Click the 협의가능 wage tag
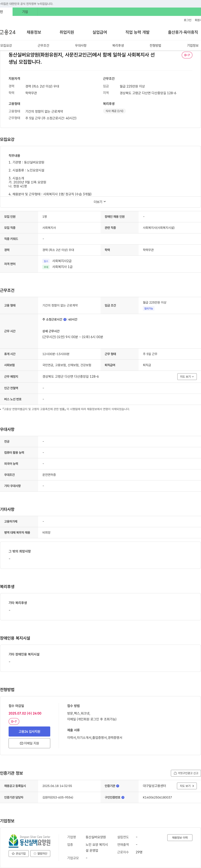This screenshot has width=201, height=868. [148, 309]
